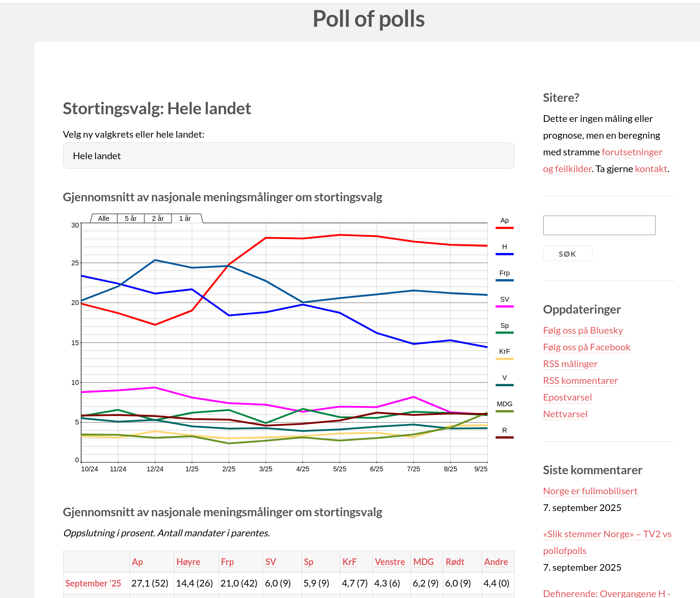Toggle the MDG series in chart legend

point(504,404)
